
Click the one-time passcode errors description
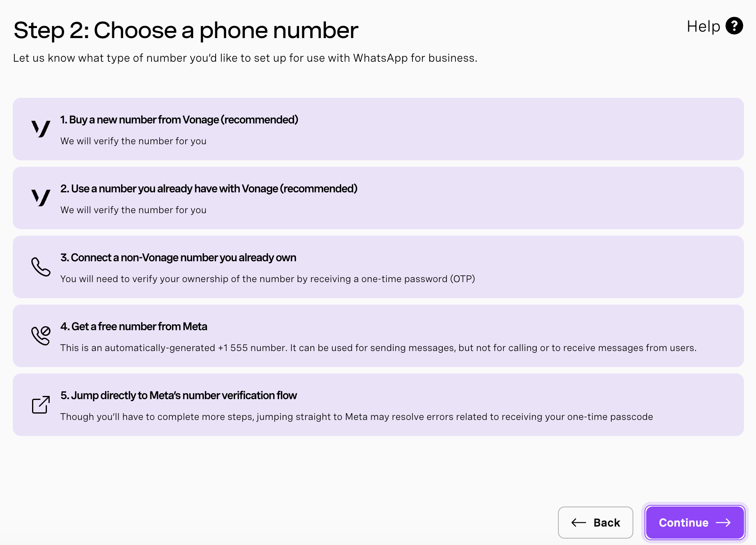point(356,417)
